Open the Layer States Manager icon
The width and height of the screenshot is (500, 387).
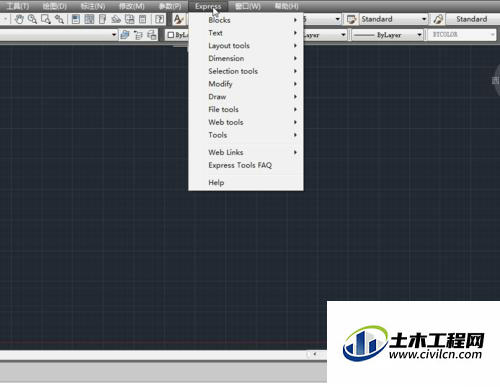click(152, 35)
